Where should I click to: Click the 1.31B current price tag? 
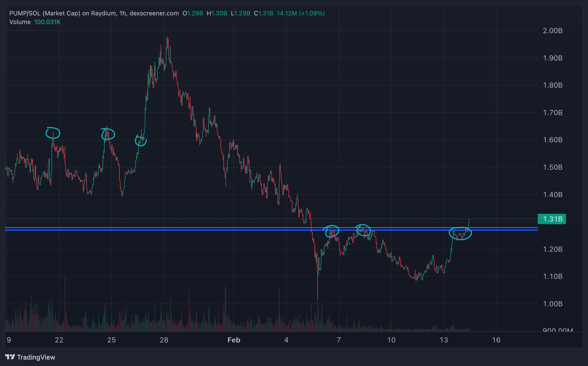(x=551, y=219)
